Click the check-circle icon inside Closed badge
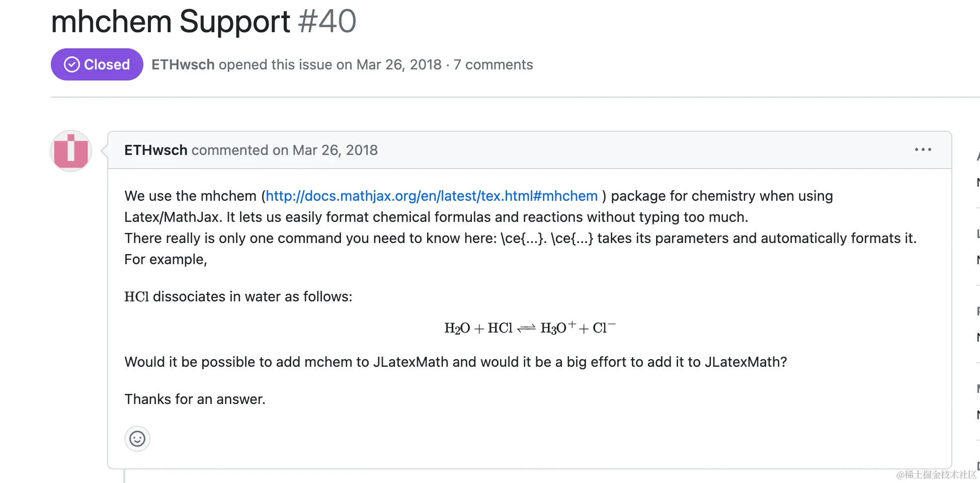Screen dimensions: 980x483 72,64
